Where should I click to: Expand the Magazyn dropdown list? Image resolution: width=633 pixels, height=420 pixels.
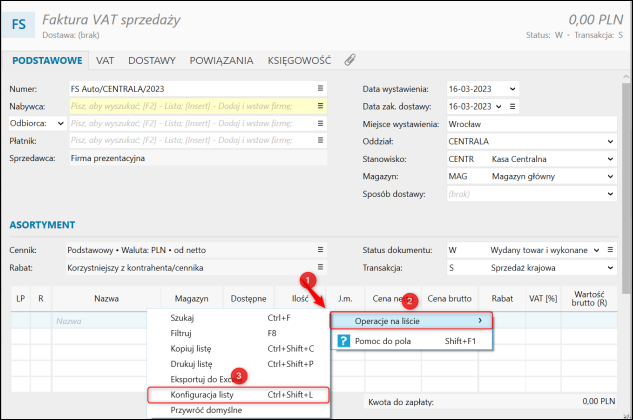click(x=611, y=176)
